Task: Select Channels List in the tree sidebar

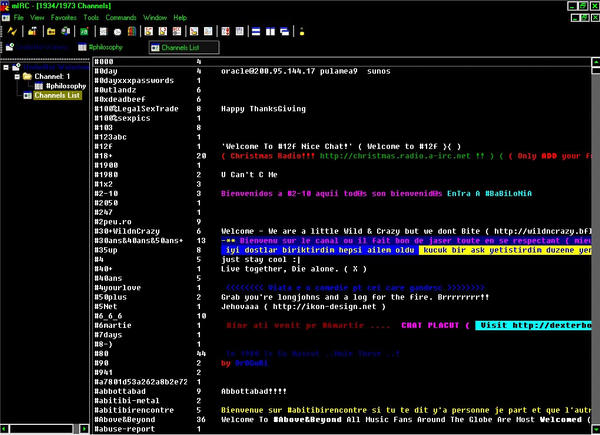Action: coord(58,95)
